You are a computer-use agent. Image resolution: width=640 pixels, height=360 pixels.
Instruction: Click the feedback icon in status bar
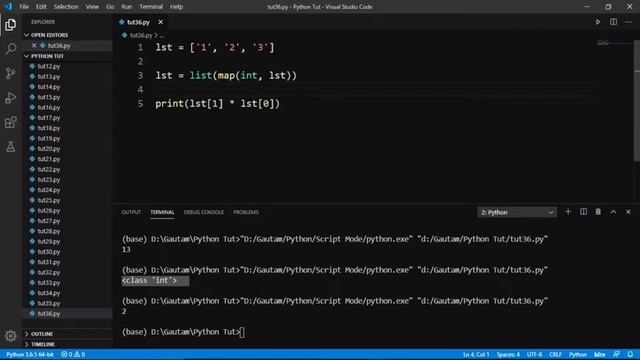coord(616,354)
